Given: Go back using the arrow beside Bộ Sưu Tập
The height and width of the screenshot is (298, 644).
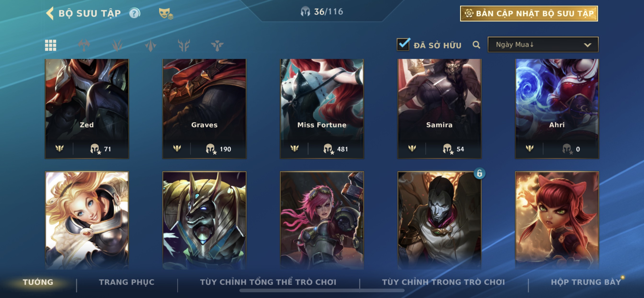Looking at the screenshot, I should 50,13.
